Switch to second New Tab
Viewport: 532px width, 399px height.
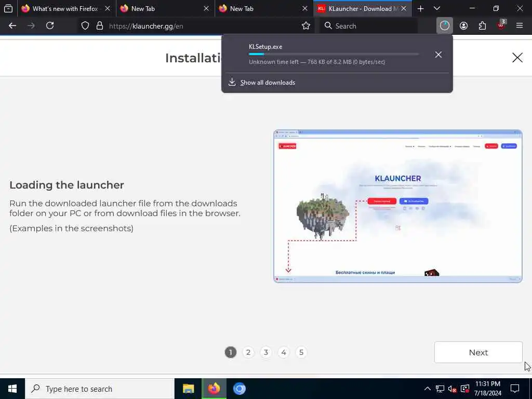(263, 9)
